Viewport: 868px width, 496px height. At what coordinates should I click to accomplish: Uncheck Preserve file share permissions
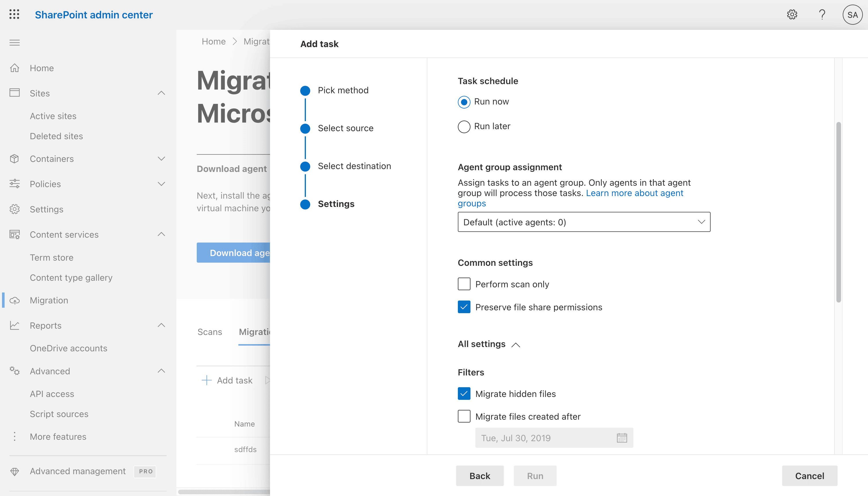464,307
